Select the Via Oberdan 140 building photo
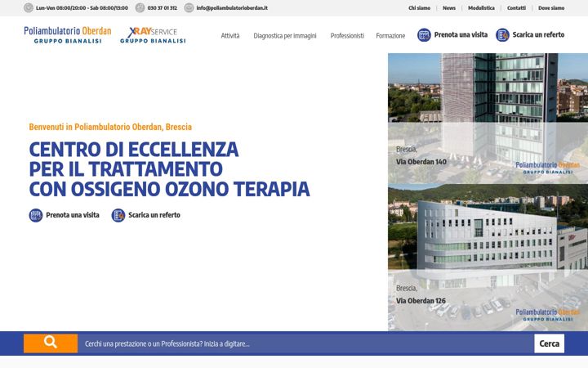588x368 pixels. pyautogui.click(x=488, y=119)
